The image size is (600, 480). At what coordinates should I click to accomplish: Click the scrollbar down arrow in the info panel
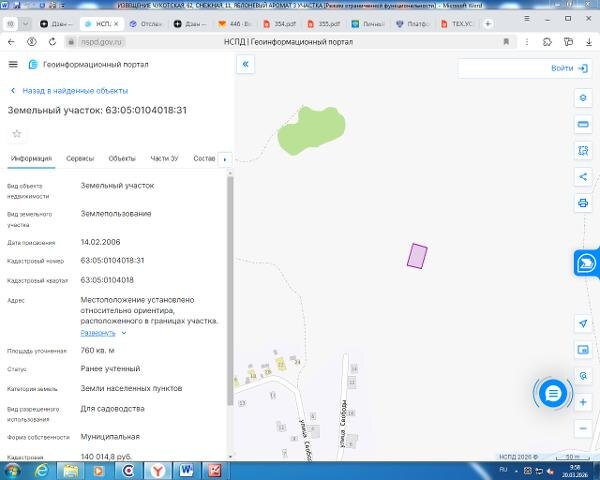click(x=230, y=457)
